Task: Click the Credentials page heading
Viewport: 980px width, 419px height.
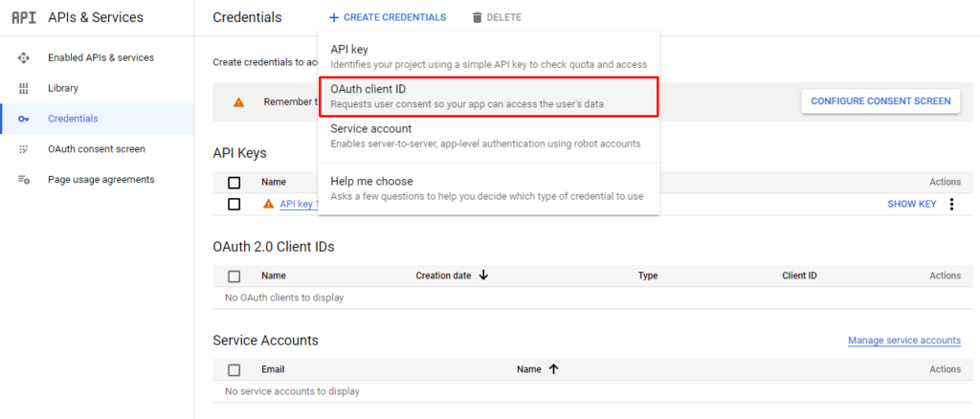Action: pos(248,17)
